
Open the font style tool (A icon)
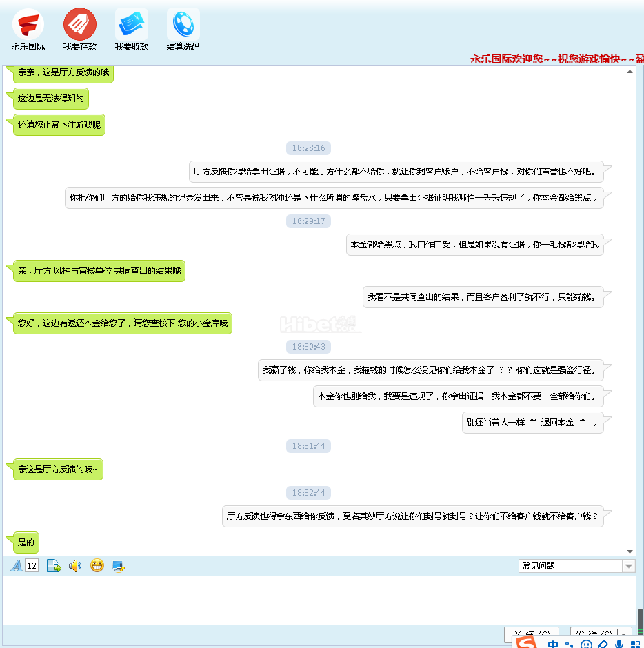pos(17,566)
